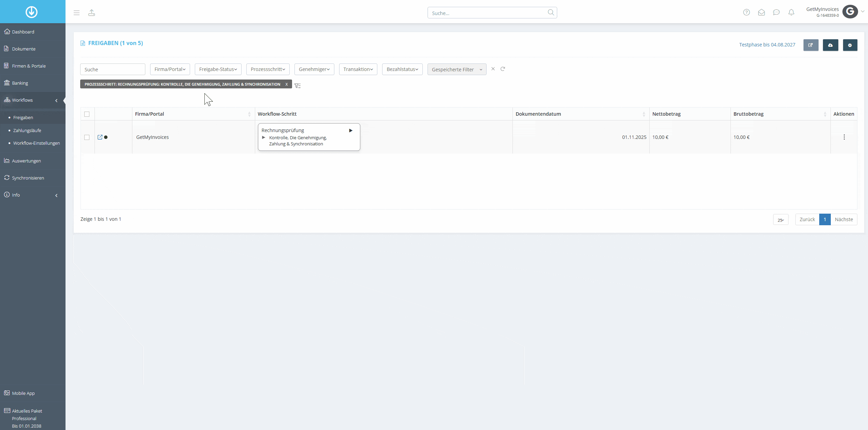Open the Transaktion dropdown
Screen dimensions: 868x430
(x=358, y=69)
